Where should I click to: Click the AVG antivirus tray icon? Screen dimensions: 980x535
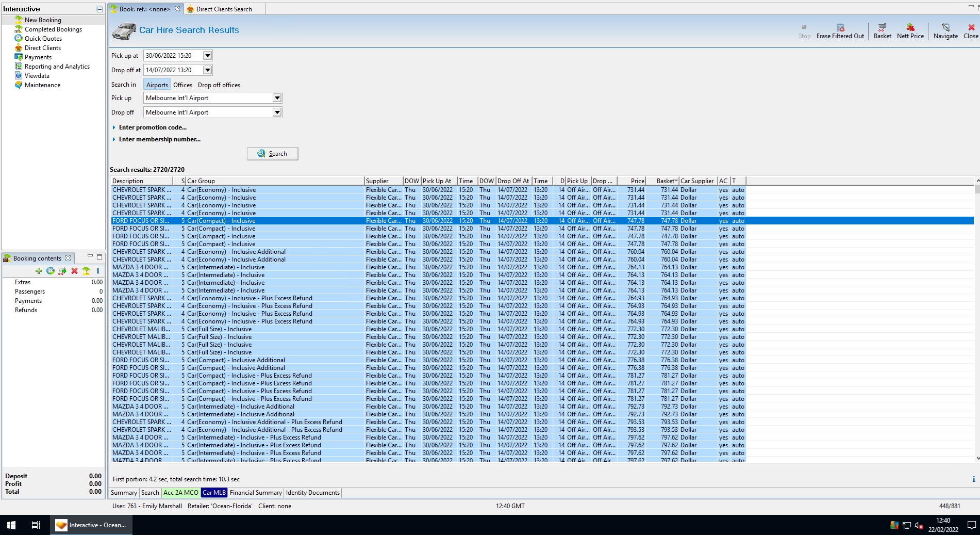[x=894, y=526]
